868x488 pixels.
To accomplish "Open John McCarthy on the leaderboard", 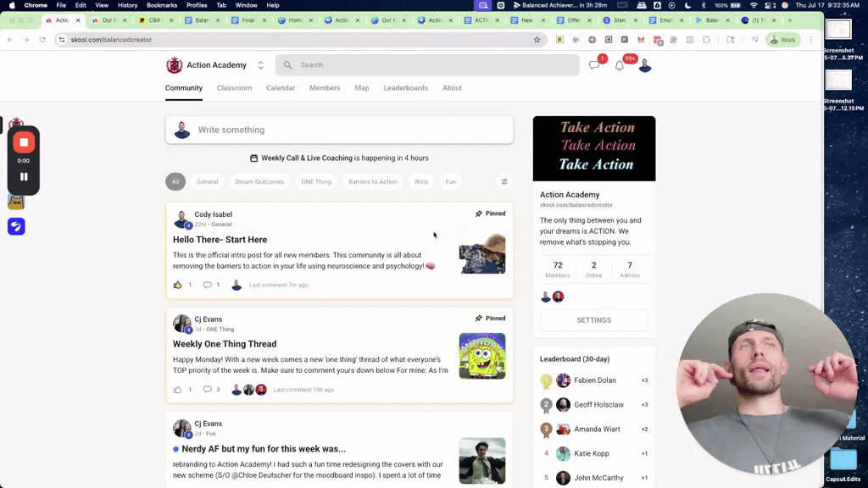I will (599, 478).
